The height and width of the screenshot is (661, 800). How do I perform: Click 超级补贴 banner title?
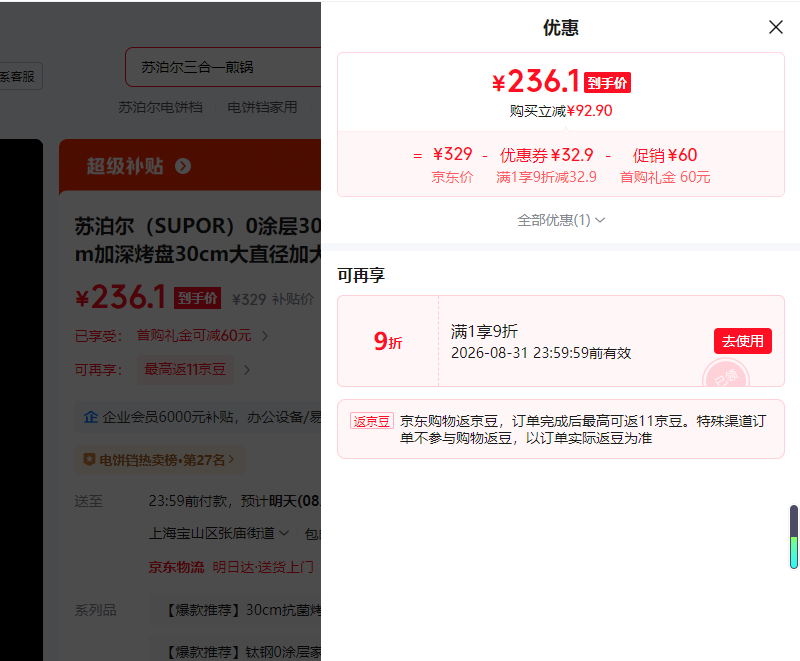pos(125,166)
